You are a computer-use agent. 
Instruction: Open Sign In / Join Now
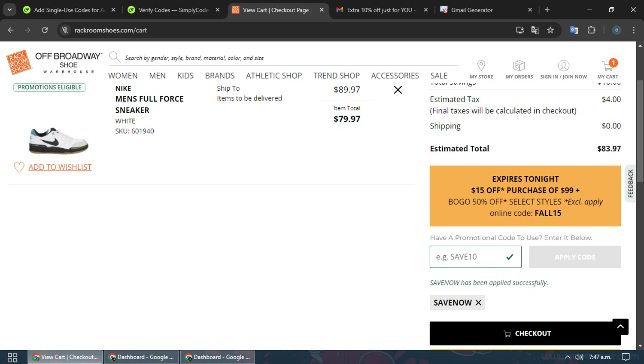(x=563, y=69)
